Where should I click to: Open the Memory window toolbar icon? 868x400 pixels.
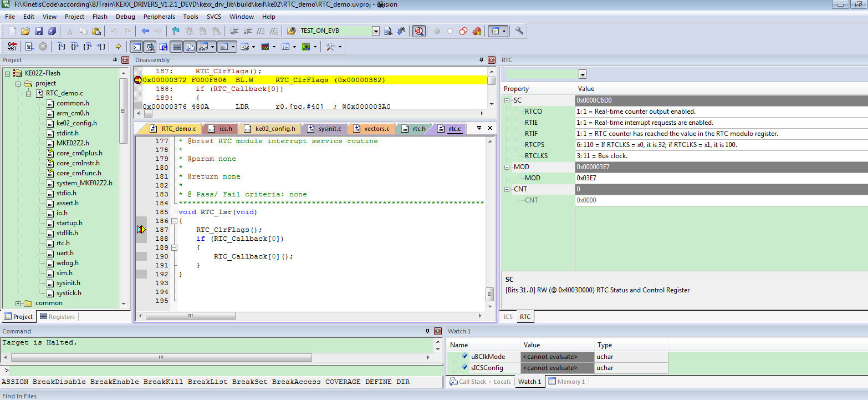tap(223, 47)
